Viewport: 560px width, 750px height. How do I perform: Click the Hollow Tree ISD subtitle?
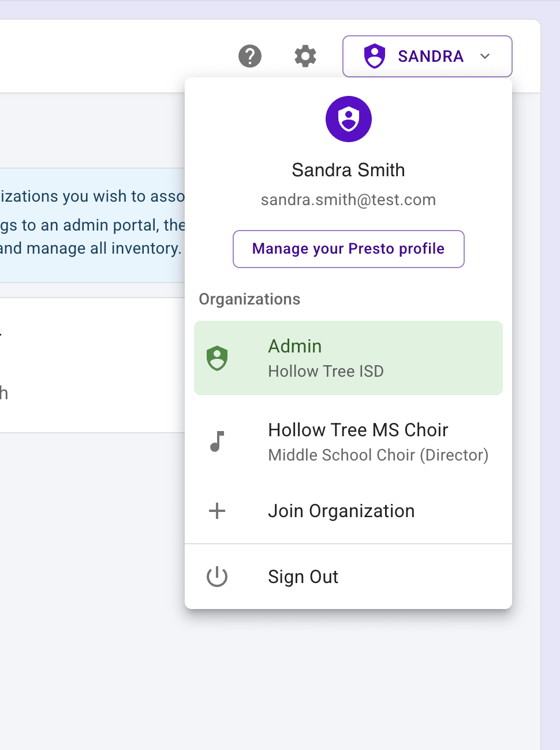tap(326, 372)
